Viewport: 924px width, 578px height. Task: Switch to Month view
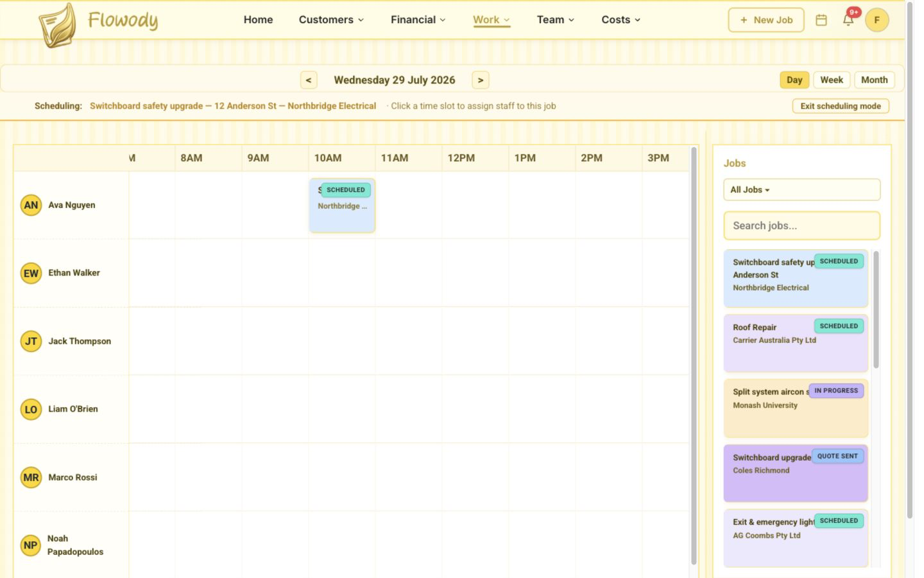874,80
